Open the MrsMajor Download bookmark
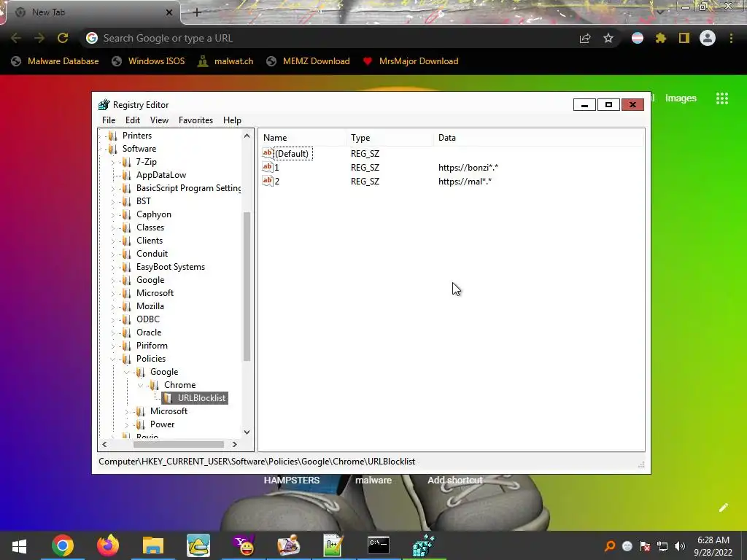The width and height of the screenshot is (747, 560). coord(410,61)
